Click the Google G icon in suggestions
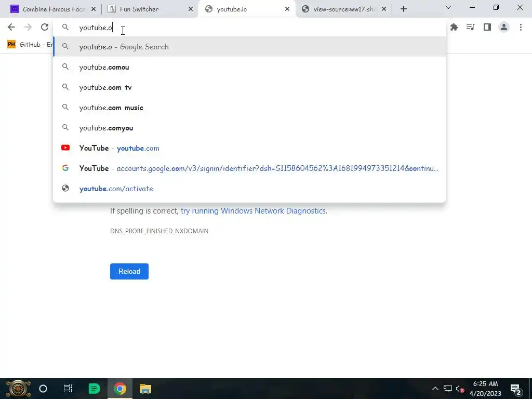The height and width of the screenshot is (399, 532). [x=65, y=168]
